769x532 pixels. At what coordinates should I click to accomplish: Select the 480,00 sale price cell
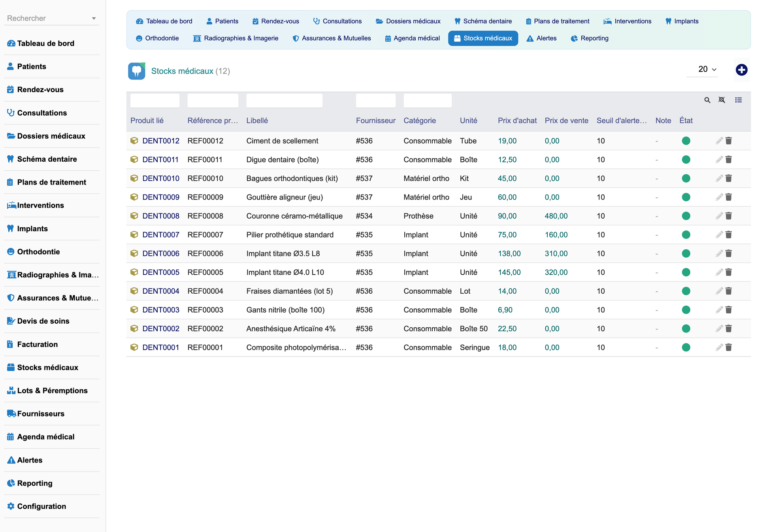556,216
